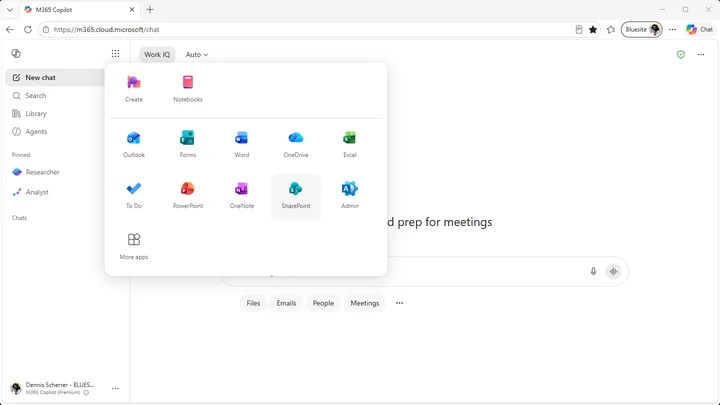This screenshot has height=405, width=720.
Task: Click the green shield protection icon
Action: (681, 55)
